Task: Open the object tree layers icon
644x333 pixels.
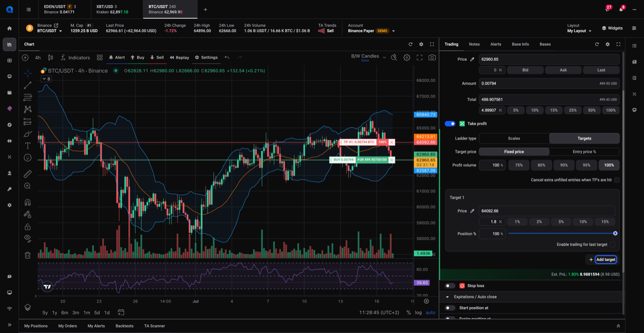Action: pos(28,307)
